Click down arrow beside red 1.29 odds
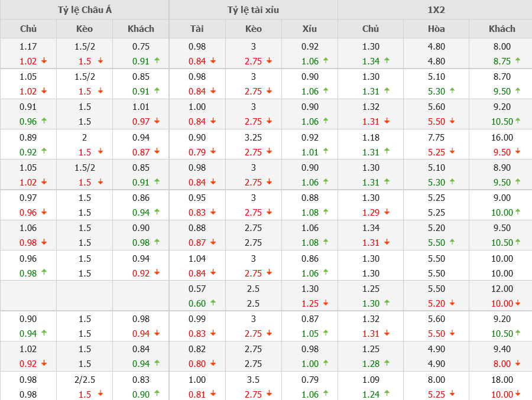The height and width of the screenshot is (400, 532). [x=387, y=212]
